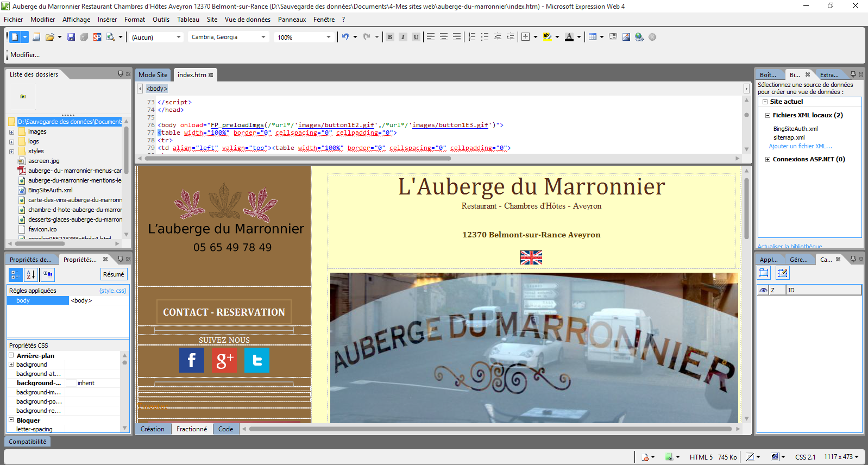Image resolution: width=868 pixels, height=465 pixels.
Task: Select the favicon.ico file in folder list
Action: 42,229
